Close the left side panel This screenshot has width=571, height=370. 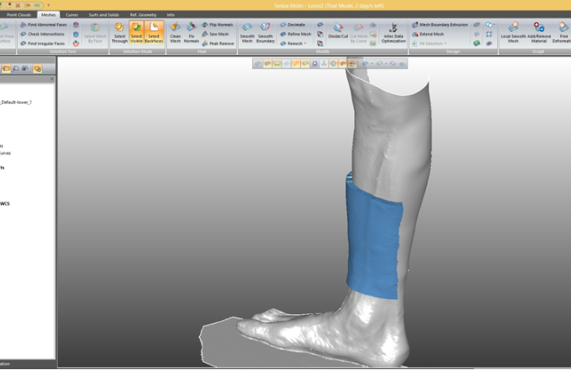click(x=52, y=79)
